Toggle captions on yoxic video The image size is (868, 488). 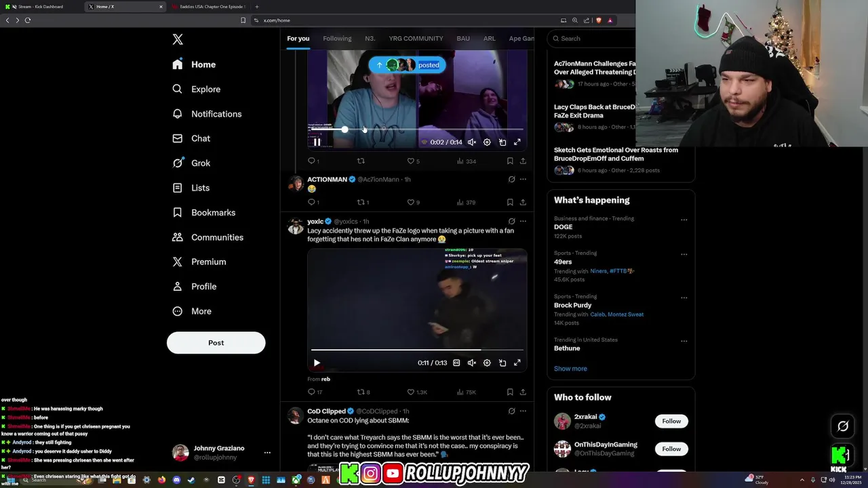click(x=456, y=363)
